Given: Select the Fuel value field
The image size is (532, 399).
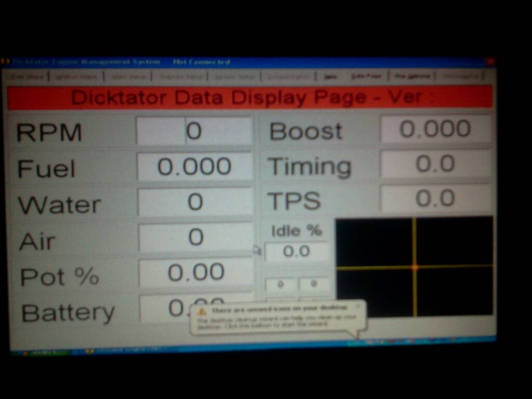Looking at the screenshot, I should [x=194, y=167].
